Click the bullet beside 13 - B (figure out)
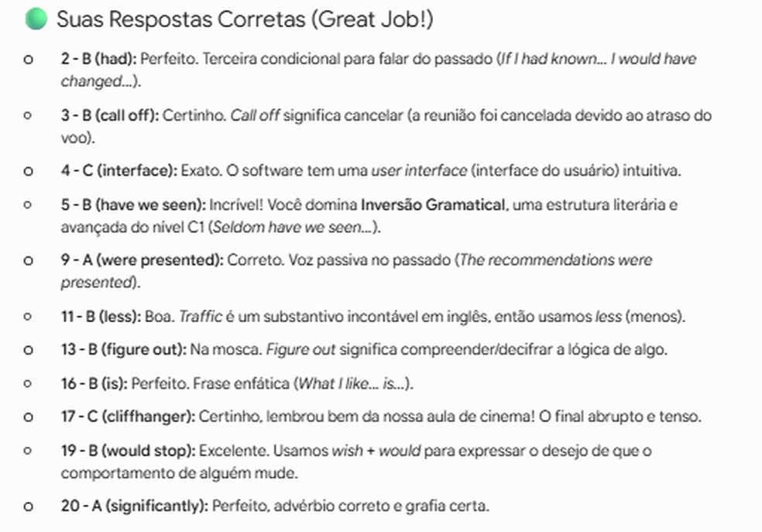The image size is (762, 532). (x=28, y=350)
